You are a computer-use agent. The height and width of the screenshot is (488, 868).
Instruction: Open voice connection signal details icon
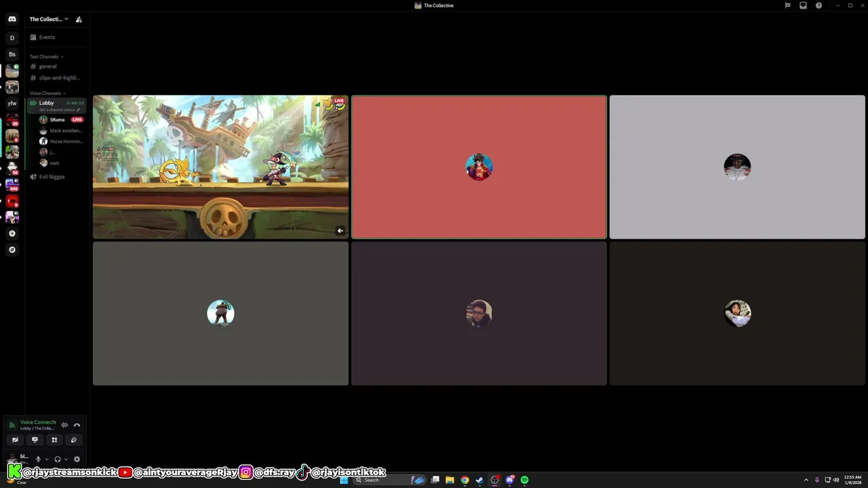pyautogui.click(x=12, y=425)
